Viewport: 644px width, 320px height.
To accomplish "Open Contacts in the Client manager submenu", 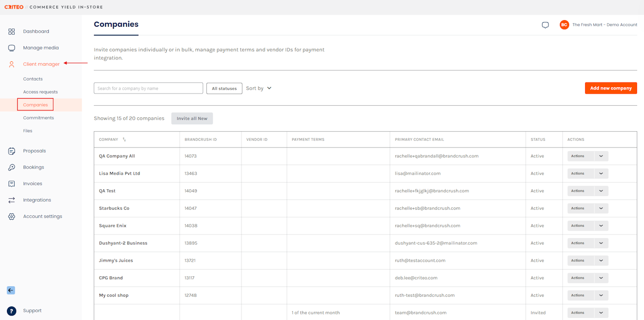I will click(33, 79).
